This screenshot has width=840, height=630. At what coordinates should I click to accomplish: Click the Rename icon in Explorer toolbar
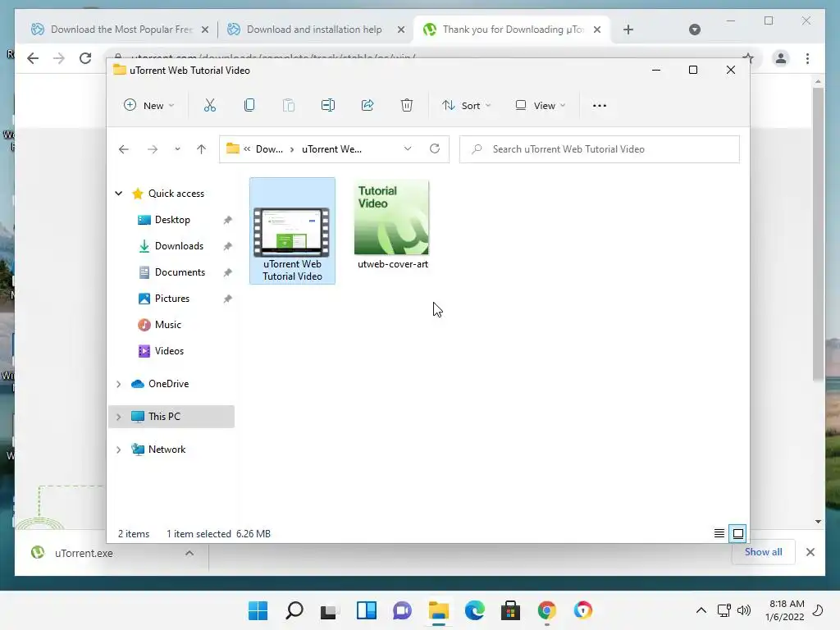pyautogui.click(x=328, y=106)
